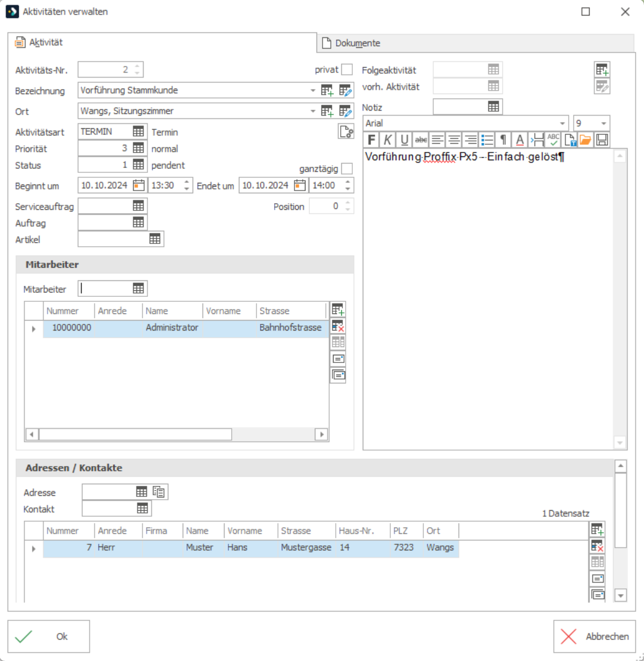The image size is (644, 661).
Task: Toggle strikethrough formatting in note editor
Action: coord(421,140)
